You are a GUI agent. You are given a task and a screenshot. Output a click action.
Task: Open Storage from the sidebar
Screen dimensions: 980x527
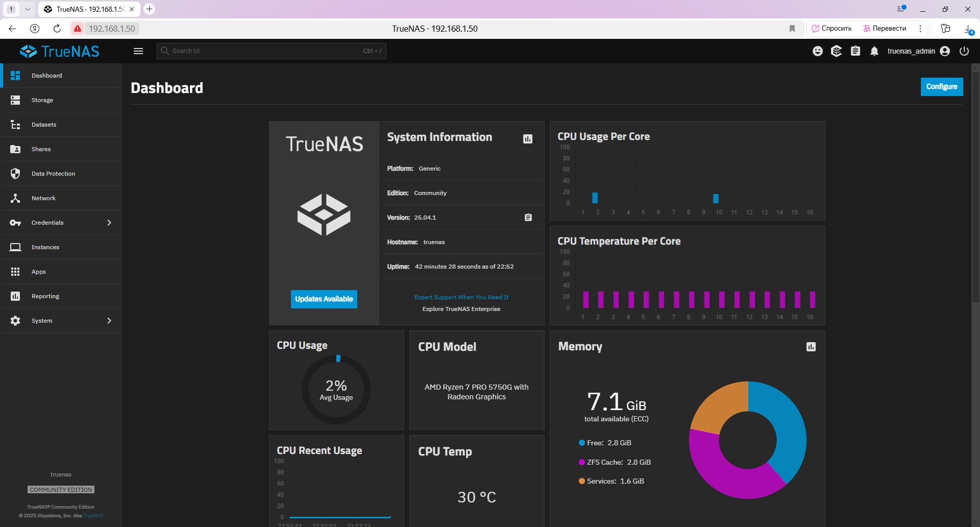click(61, 100)
